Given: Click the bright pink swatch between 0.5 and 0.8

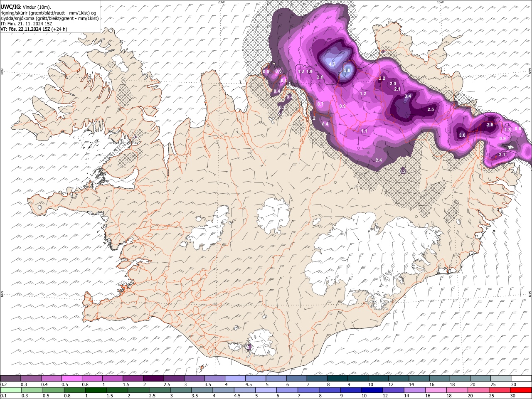Looking at the screenshot, I should coord(71,379).
